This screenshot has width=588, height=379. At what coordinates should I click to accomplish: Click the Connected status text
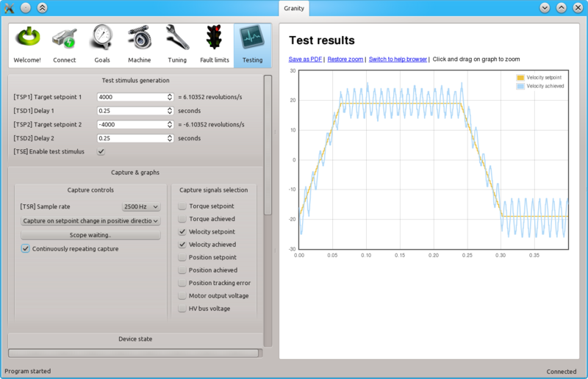(x=562, y=372)
